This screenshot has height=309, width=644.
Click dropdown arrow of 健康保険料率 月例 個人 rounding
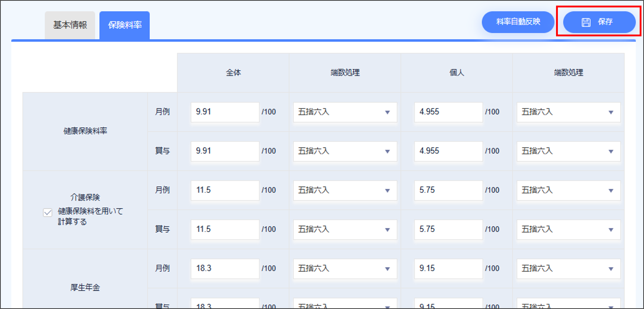click(x=611, y=112)
